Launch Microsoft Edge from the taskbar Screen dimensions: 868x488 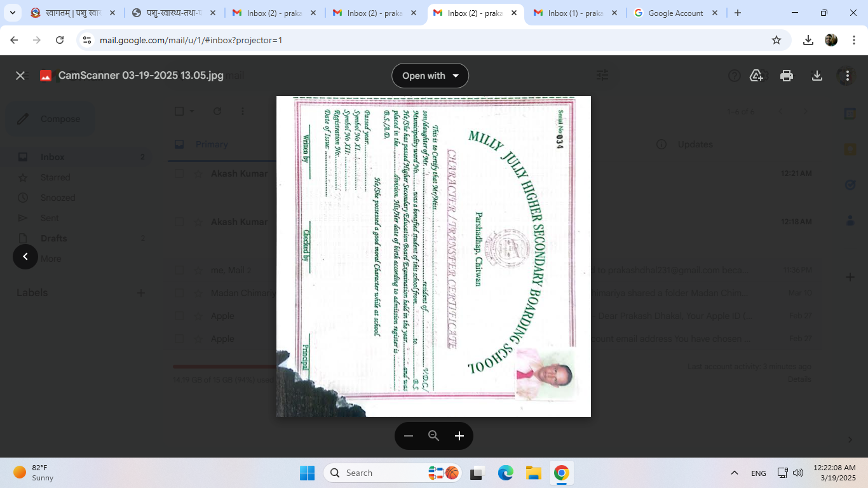505,473
